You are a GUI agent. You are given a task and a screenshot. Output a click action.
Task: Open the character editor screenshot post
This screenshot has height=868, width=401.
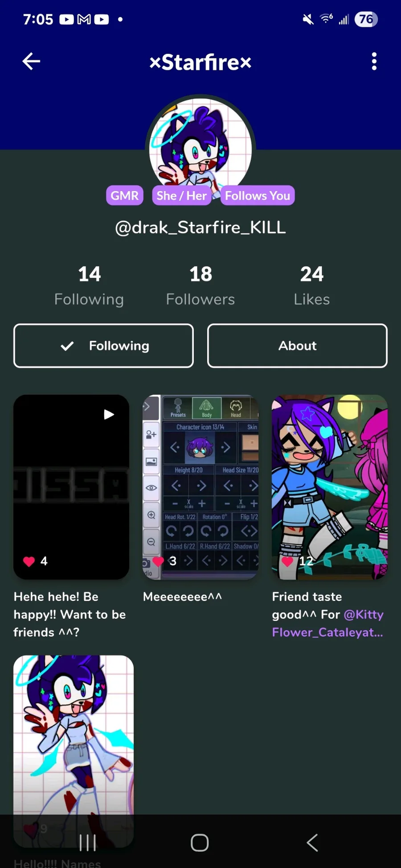pos(200,487)
